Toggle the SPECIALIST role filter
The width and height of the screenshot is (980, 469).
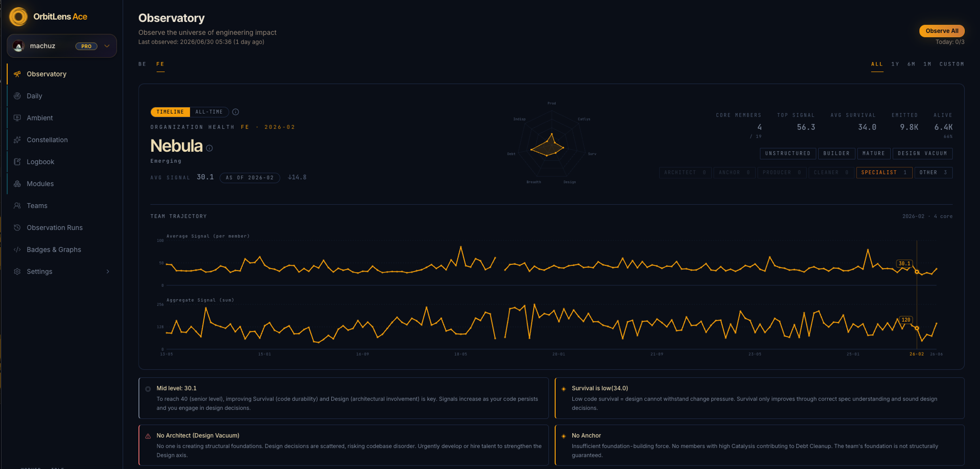[x=884, y=172]
